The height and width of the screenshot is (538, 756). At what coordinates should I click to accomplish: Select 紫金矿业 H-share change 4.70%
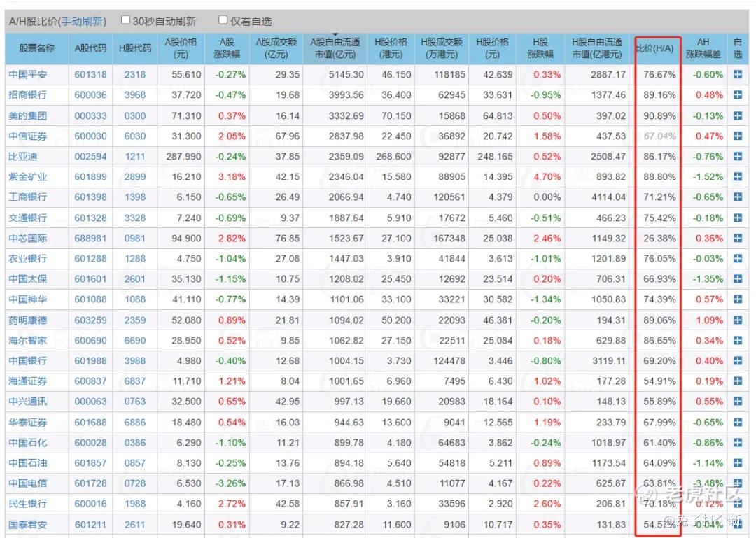pos(547,177)
